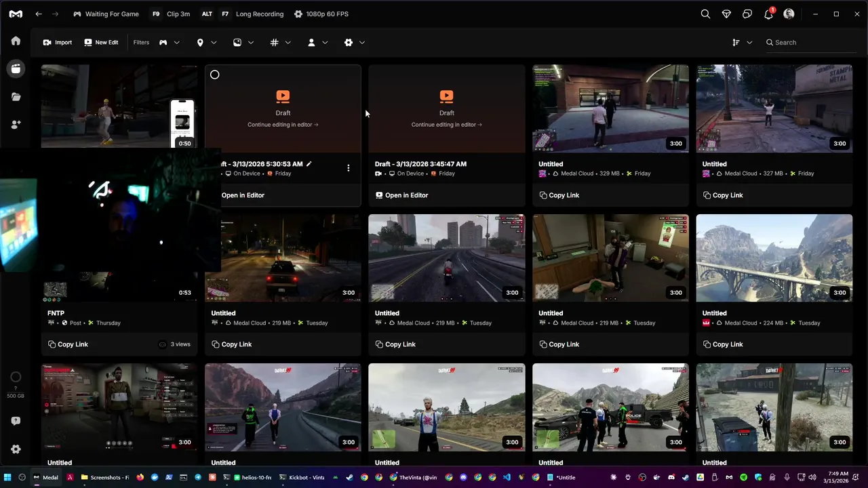868x488 pixels.
Task: Copy Link for the 327 MB clip
Action: coord(723,195)
